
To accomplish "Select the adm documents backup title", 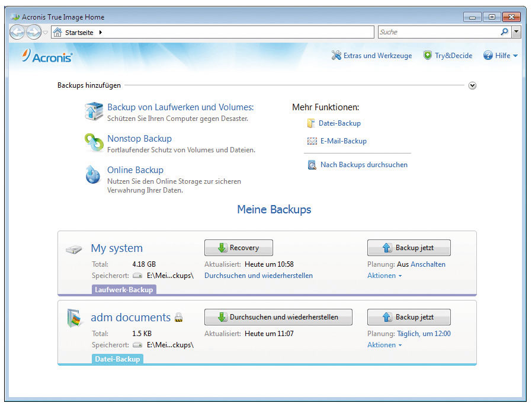I will pos(130,318).
